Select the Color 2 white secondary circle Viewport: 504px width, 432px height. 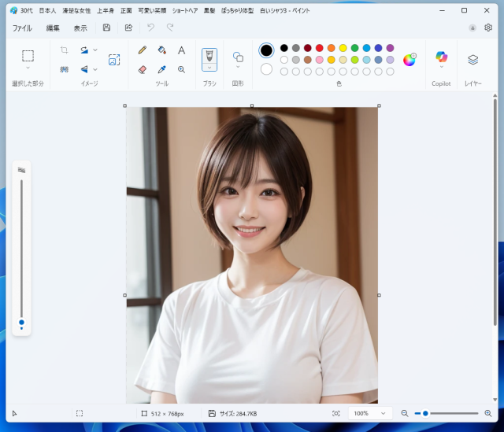(266, 69)
